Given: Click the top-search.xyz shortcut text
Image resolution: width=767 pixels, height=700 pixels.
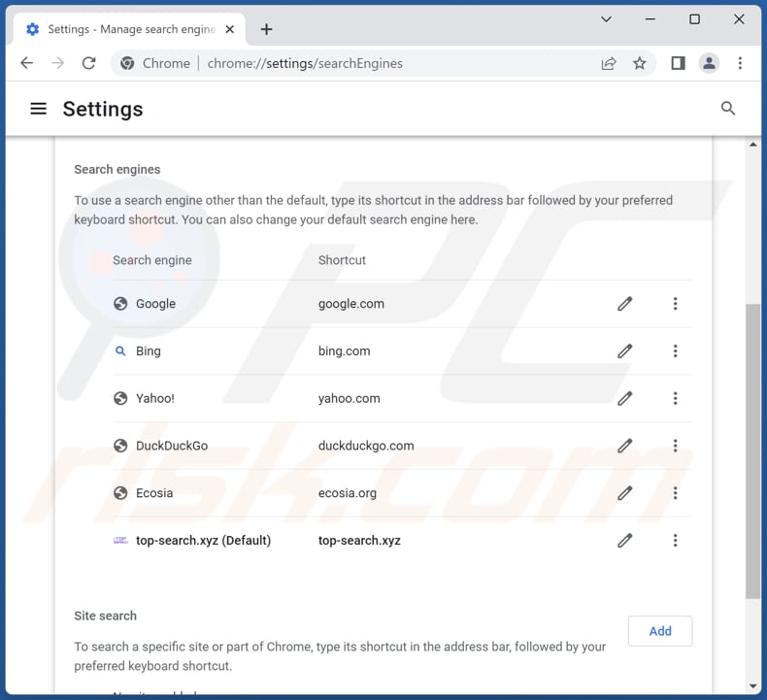Looking at the screenshot, I should tap(359, 541).
